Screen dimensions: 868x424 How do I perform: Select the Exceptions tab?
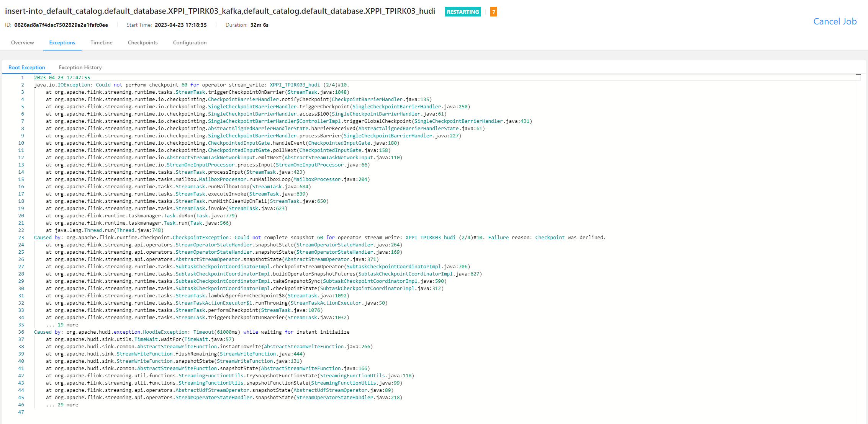(x=62, y=42)
